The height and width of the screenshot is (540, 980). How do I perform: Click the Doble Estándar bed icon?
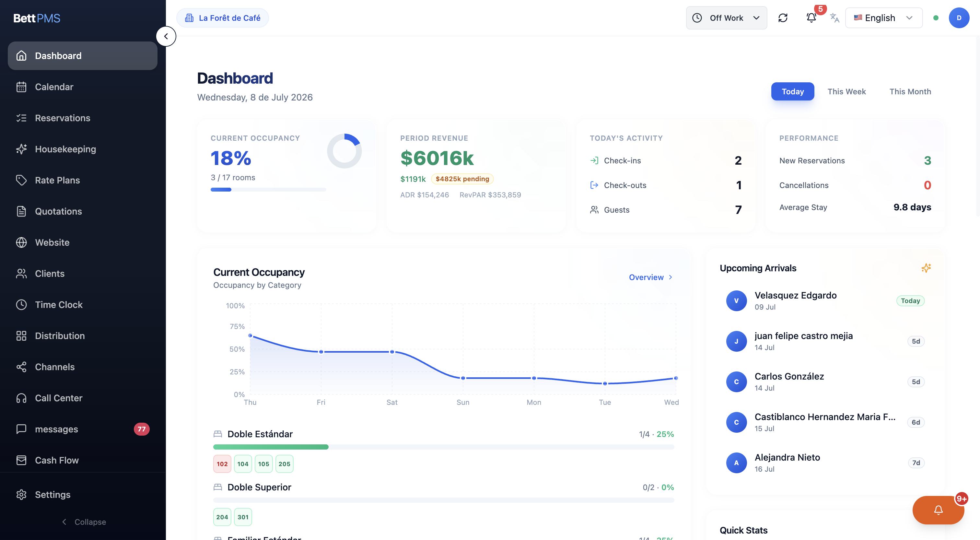pos(217,434)
